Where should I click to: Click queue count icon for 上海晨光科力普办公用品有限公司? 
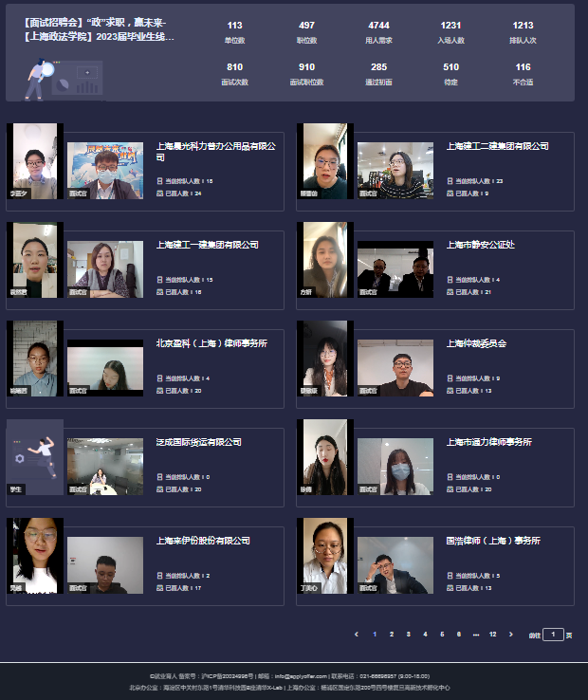[159, 180]
